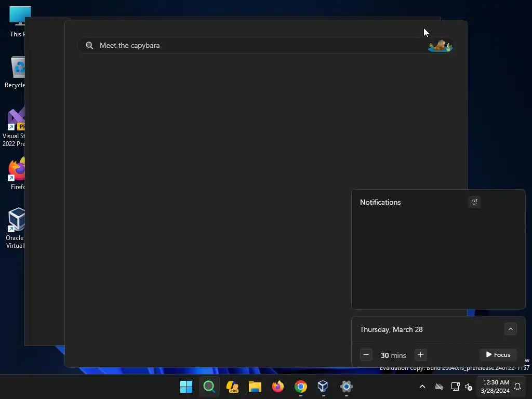Click the Notifications heading

[380, 202]
